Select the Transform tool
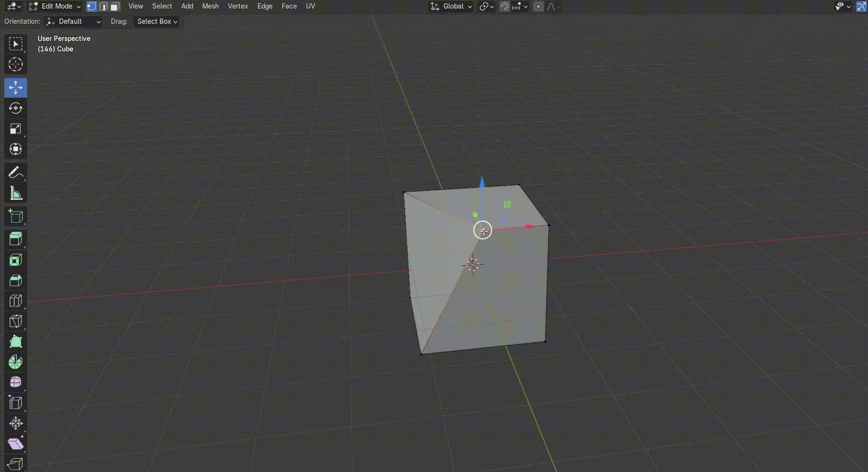Screen dimensions: 868x472 click(16, 149)
